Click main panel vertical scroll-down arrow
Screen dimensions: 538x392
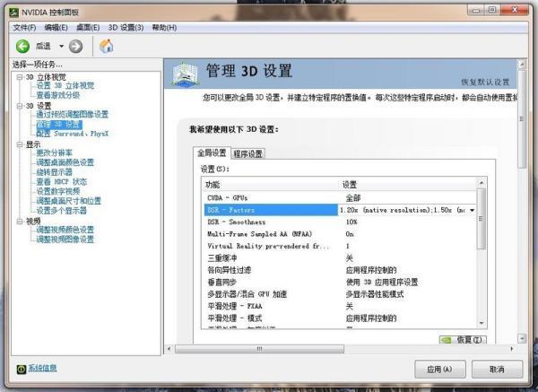click(x=522, y=338)
